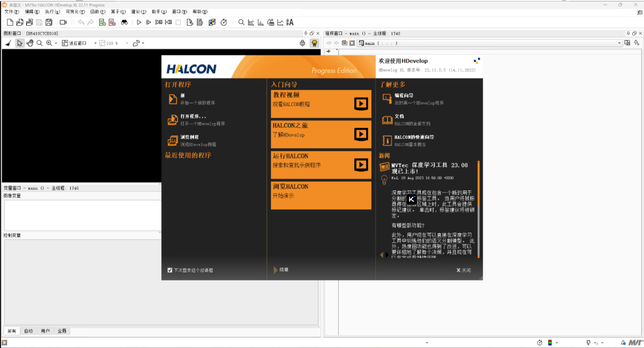This screenshot has width=644, height=348.
Task: Open the OCR training icon on the toolbar
Action: [x=288, y=22]
